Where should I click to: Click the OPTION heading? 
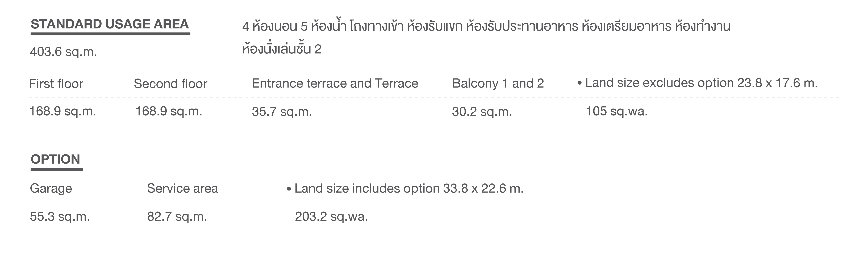coord(56,159)
